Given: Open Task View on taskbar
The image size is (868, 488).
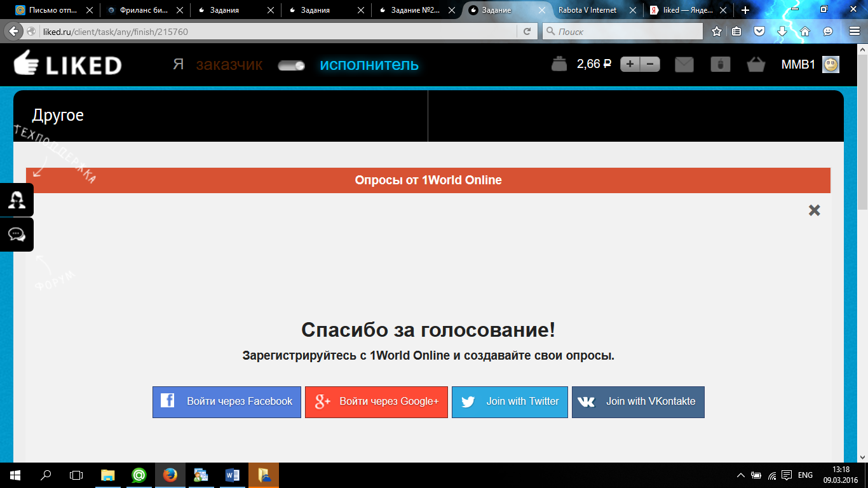Looking at the screenshot, I should coord(76,475).
